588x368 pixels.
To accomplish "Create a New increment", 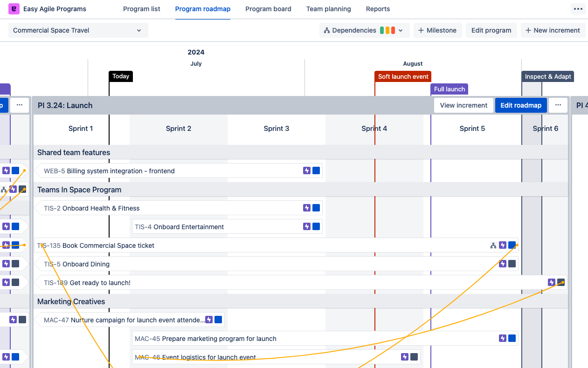I will pyautogui.click(x=553, y=30).
